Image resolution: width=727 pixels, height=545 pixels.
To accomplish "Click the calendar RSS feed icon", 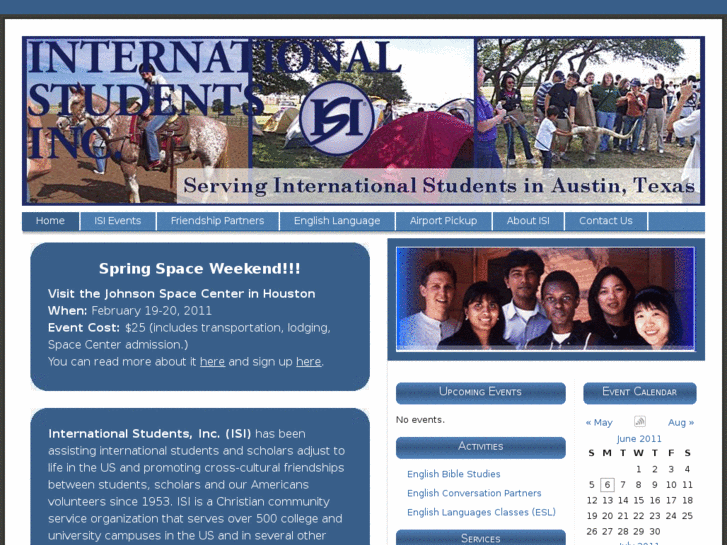I will point(640,421).
